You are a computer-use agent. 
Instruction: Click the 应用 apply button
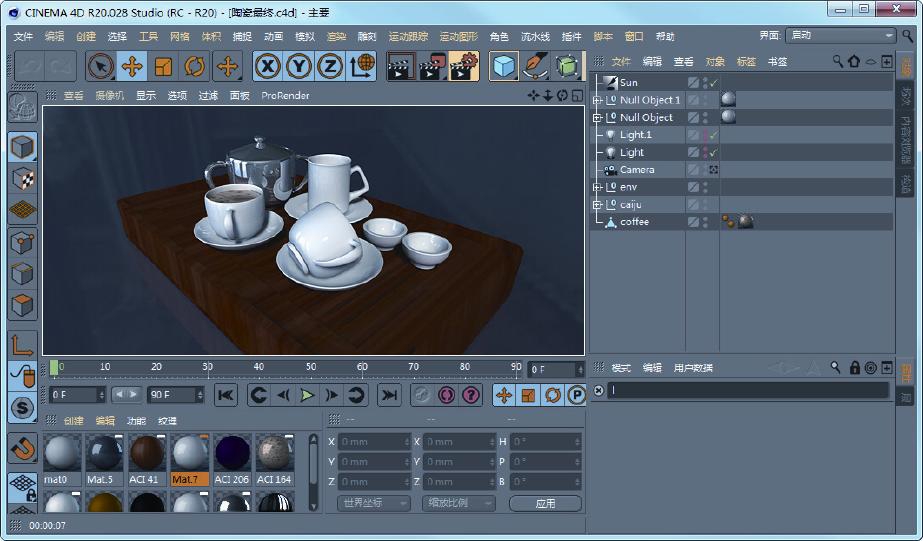[545, 503]
